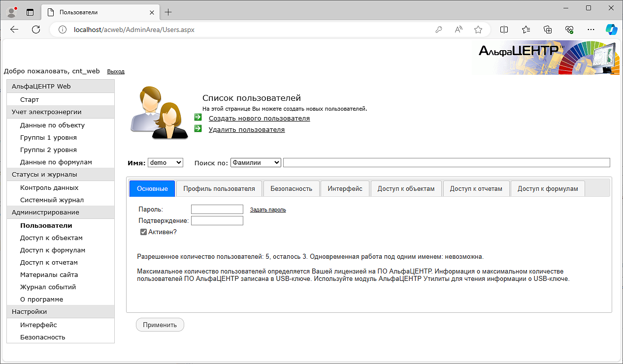Open the Favorites list icon
This screenshot has width=623, height=364.
point(526,30)
